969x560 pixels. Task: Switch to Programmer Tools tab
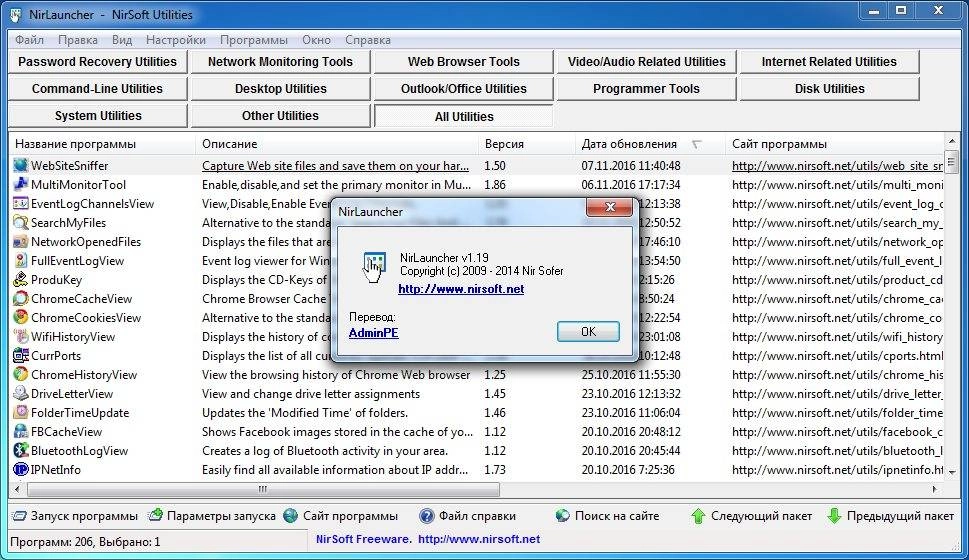pos(646,89)
